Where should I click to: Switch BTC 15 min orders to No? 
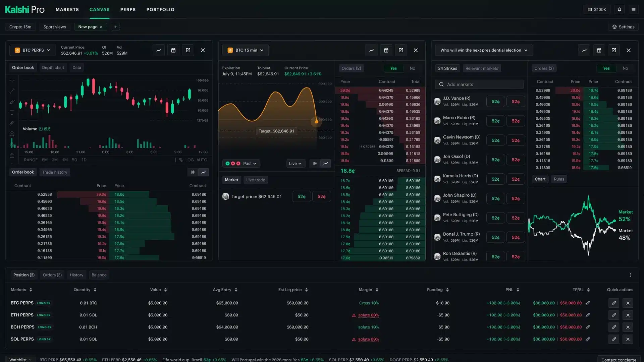[x=413, y=68]
